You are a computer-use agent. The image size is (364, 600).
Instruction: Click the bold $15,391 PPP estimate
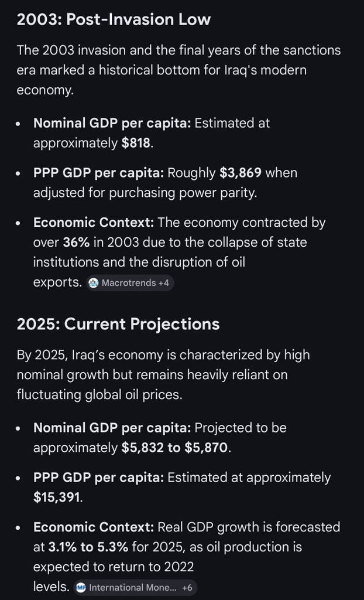tap(57, 498)
